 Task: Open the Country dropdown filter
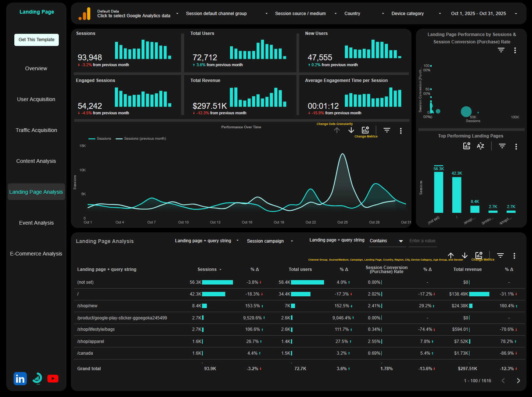[364, 13]
